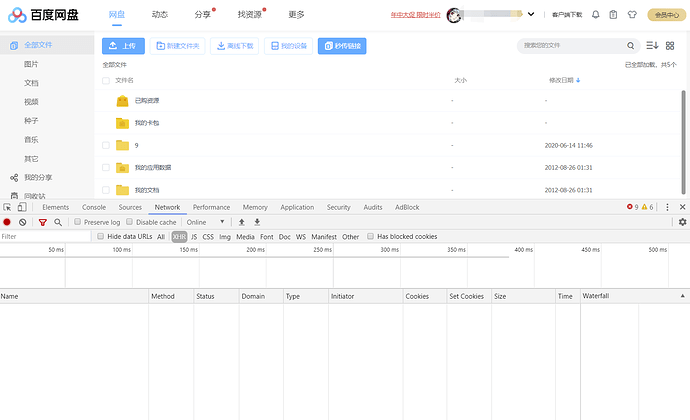This screenshot has height=420, width=690.
Task: Open the shirt skin icon in the header
Action: point(632,15)
